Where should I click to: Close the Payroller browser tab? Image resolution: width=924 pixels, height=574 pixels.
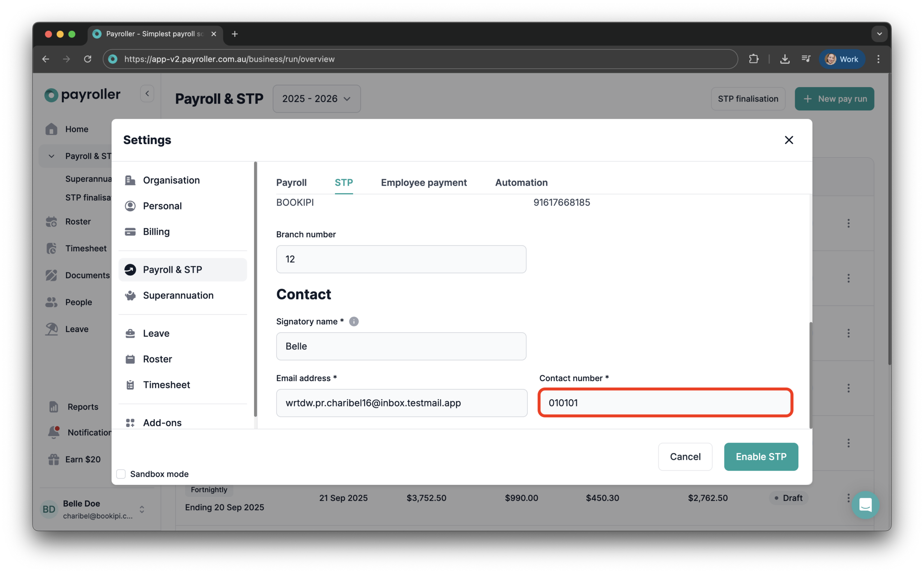coord(214,34)
